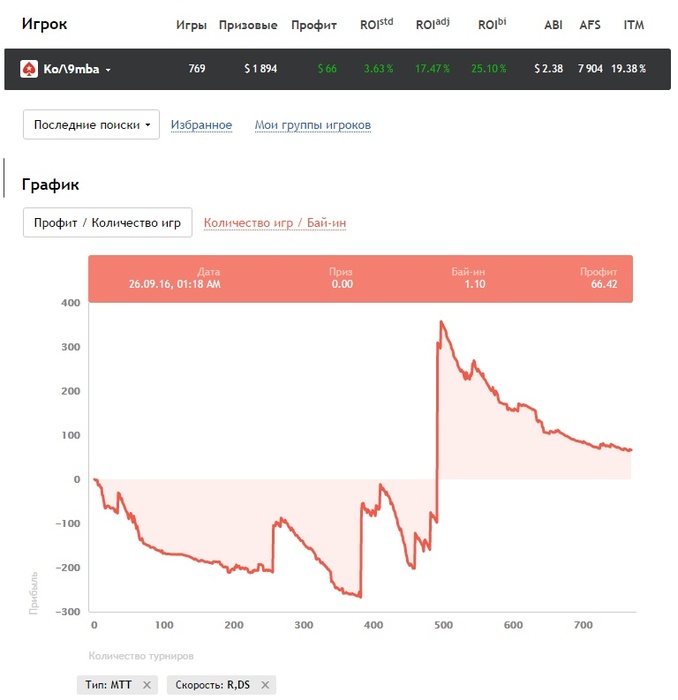Expand the Ko/\9mba player dropdown arrow
Viewport: 678px width, 700px height.
[108, 70]
